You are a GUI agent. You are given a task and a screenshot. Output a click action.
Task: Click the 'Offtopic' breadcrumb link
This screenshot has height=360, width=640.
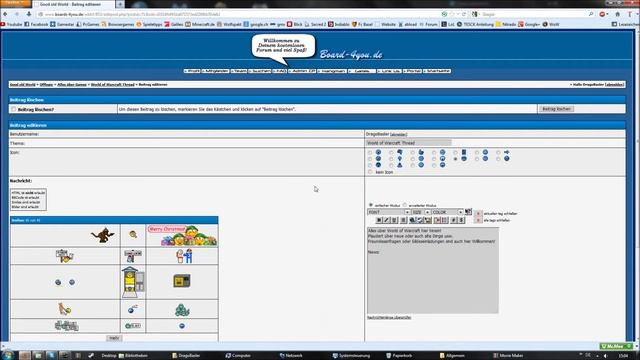click(x=47, y=84)
